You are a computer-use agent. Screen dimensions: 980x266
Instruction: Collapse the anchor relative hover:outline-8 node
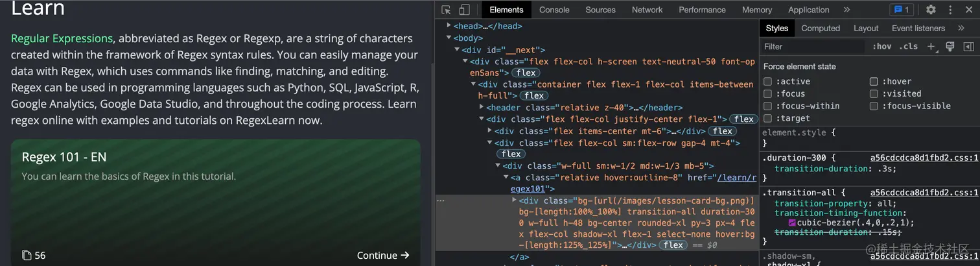tap(506, 178)
